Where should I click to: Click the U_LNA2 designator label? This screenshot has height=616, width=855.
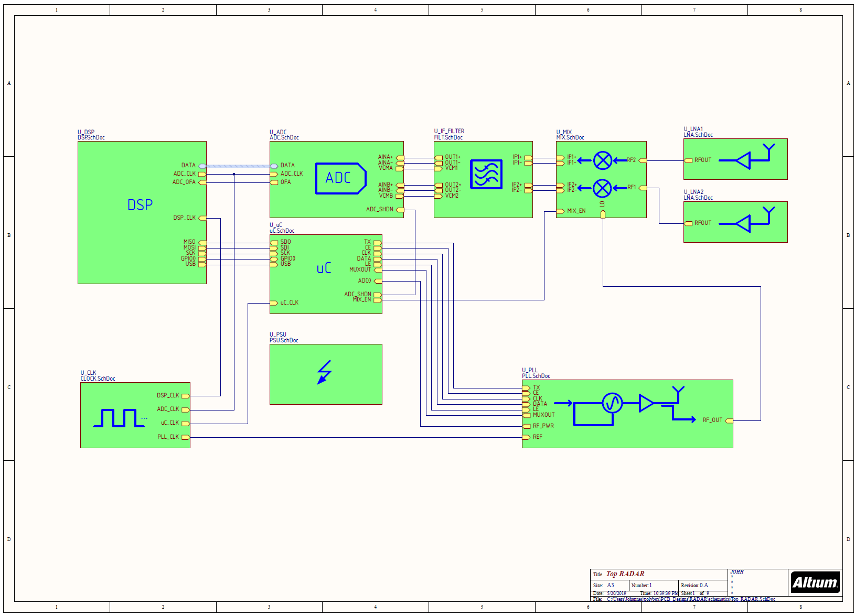693,192
